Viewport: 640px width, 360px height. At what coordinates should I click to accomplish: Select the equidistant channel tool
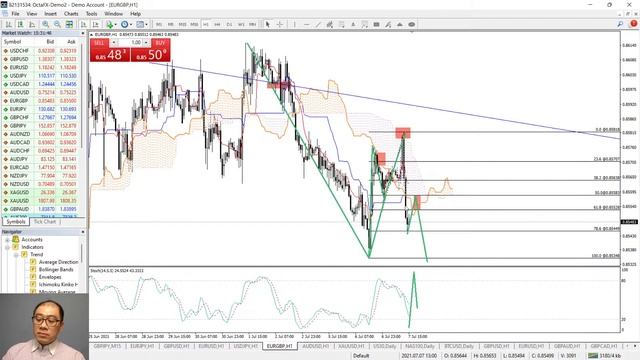329,24
